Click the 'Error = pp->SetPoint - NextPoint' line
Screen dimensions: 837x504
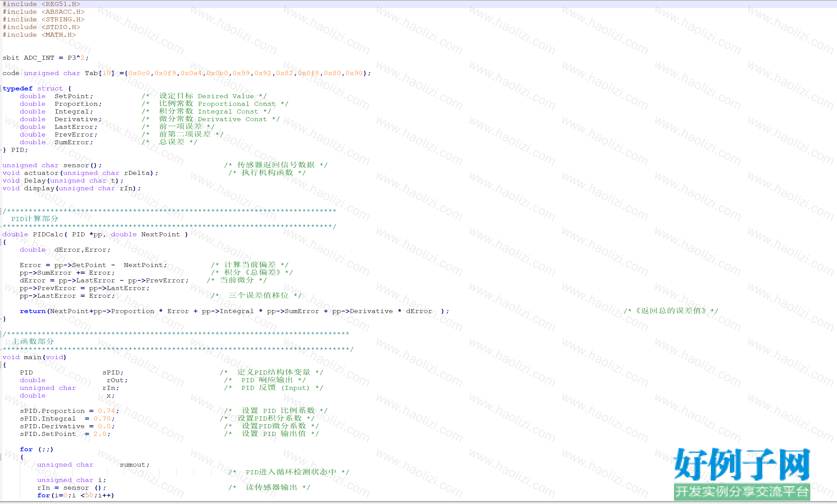pyautogui.click(x=94, y=265)
